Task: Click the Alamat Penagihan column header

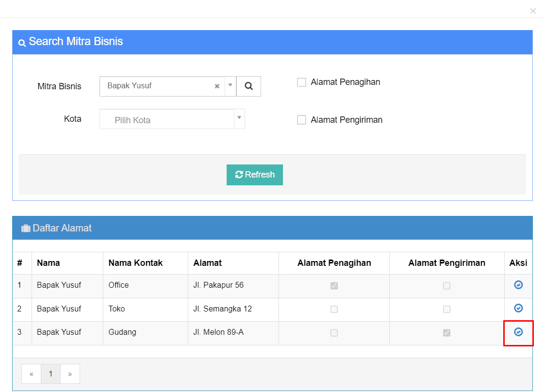Action: click(x=334, y=263)
